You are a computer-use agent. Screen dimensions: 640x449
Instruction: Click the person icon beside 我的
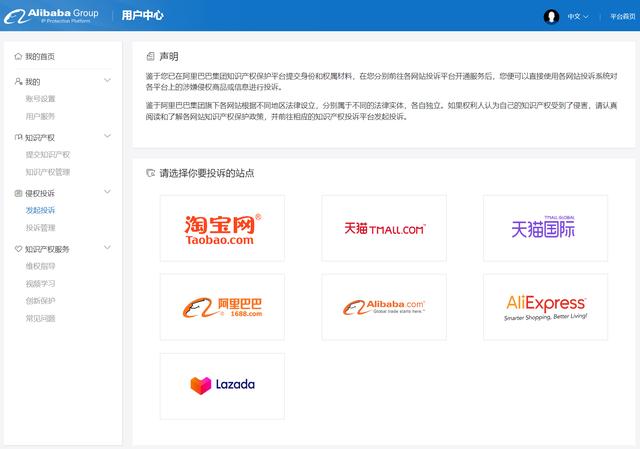[x=18, y=82]
